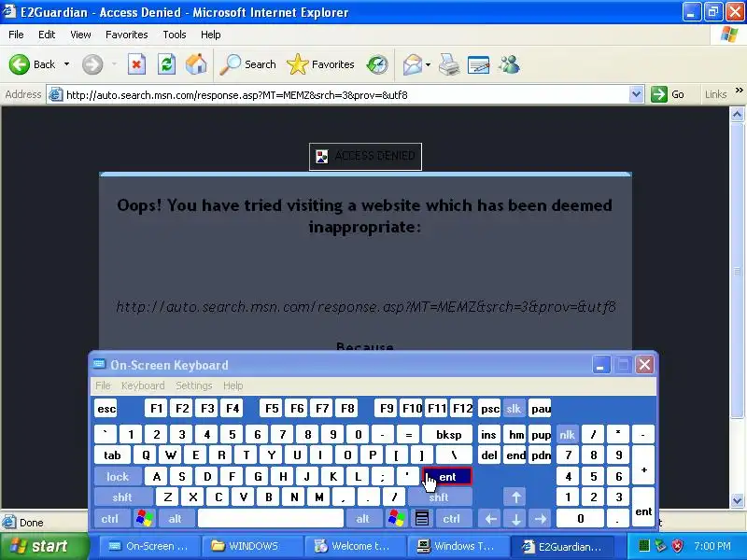
Task: Click the Edit page toolbar icon
Action: 479,64
